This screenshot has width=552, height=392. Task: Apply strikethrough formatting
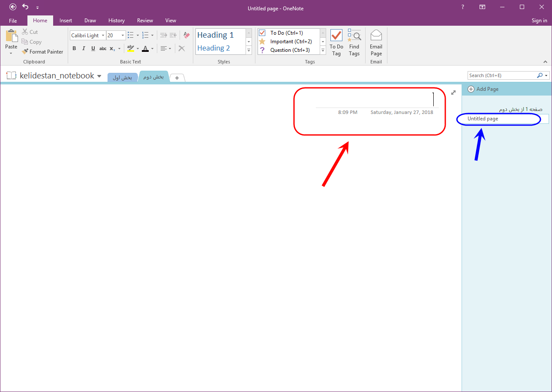[x=103, y=48]
